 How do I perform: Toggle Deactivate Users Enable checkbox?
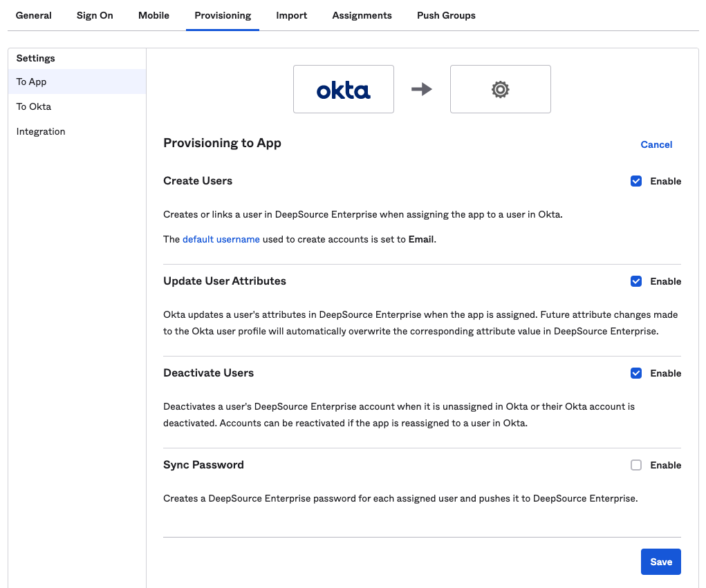pyautogui.click(x=635, y=373)
